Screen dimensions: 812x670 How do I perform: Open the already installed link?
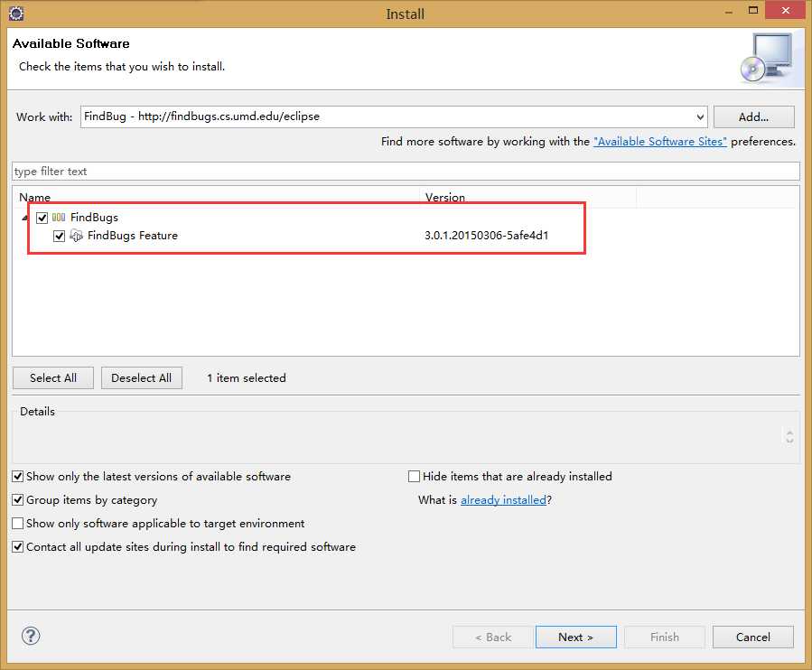[503, 500]
